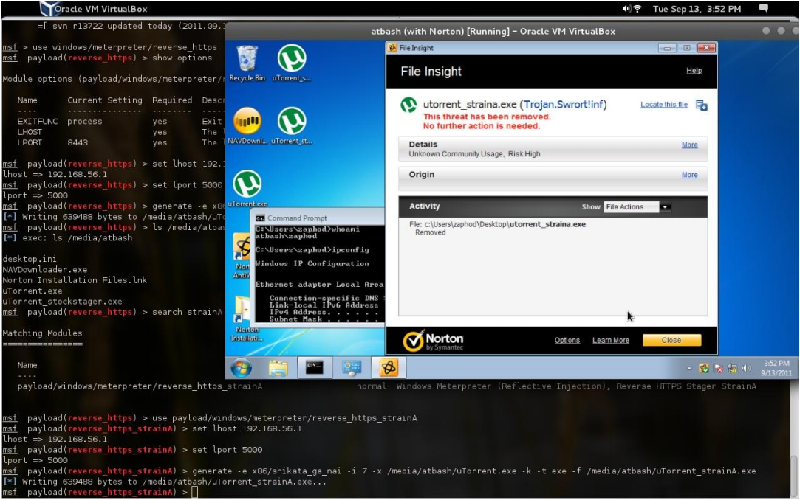
Task: Open the Trojan.Swrort!inf threat link
Action: [x=564, y=105]
